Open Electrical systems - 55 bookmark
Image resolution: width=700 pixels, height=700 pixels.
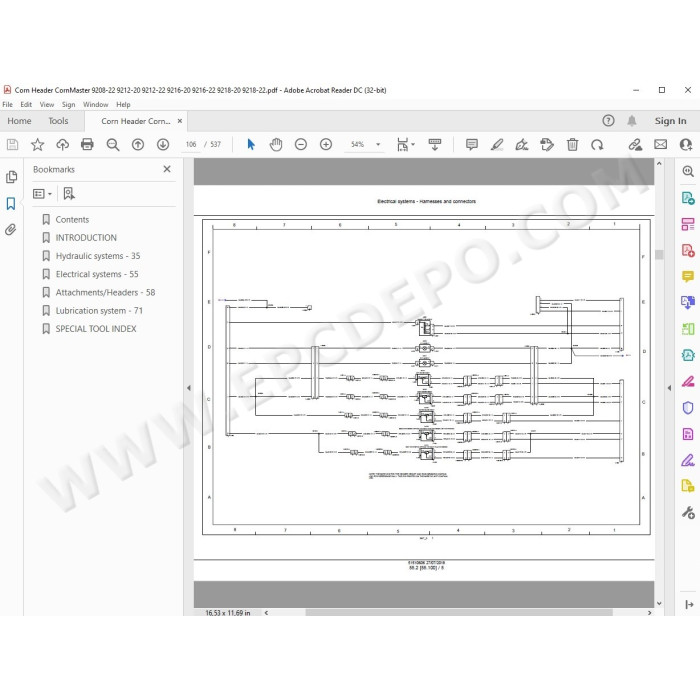point(97,274)
